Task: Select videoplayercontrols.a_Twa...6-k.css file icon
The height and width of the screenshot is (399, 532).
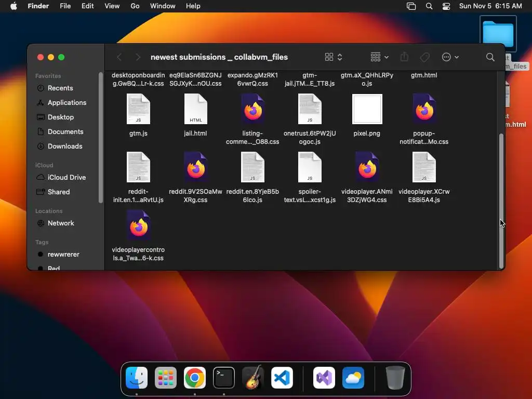Action: tap(138, 225)
